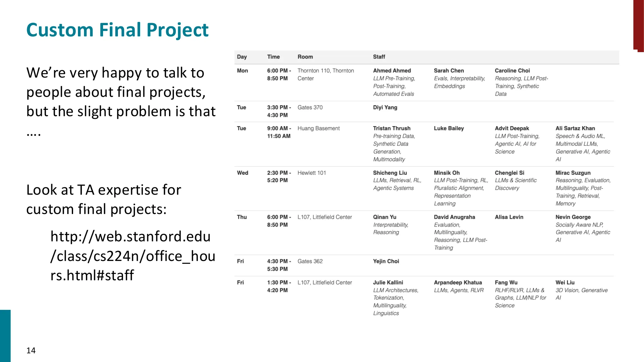Select Caroline Choi in Monday row

512,71
